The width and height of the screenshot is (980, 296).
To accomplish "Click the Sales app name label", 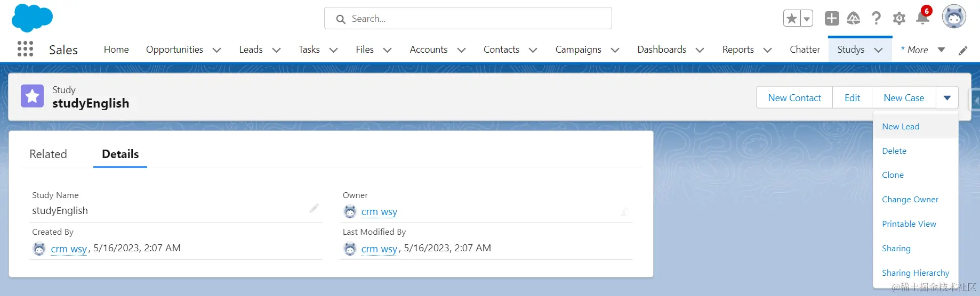I will 63,50.
